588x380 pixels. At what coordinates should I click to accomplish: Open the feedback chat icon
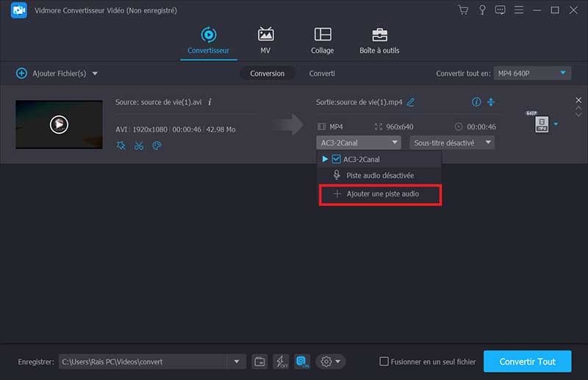500,10
